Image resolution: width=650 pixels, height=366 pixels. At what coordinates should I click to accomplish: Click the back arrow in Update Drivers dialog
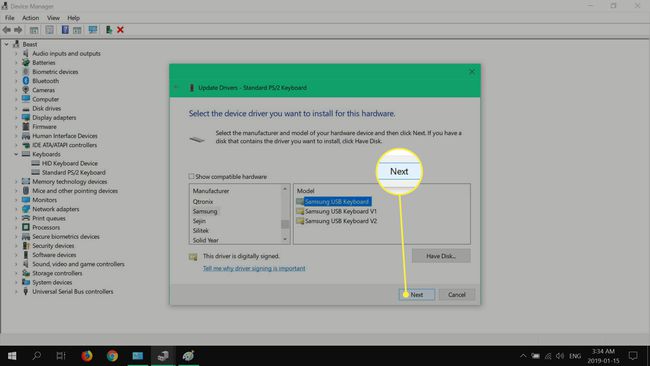coord(176,87)
